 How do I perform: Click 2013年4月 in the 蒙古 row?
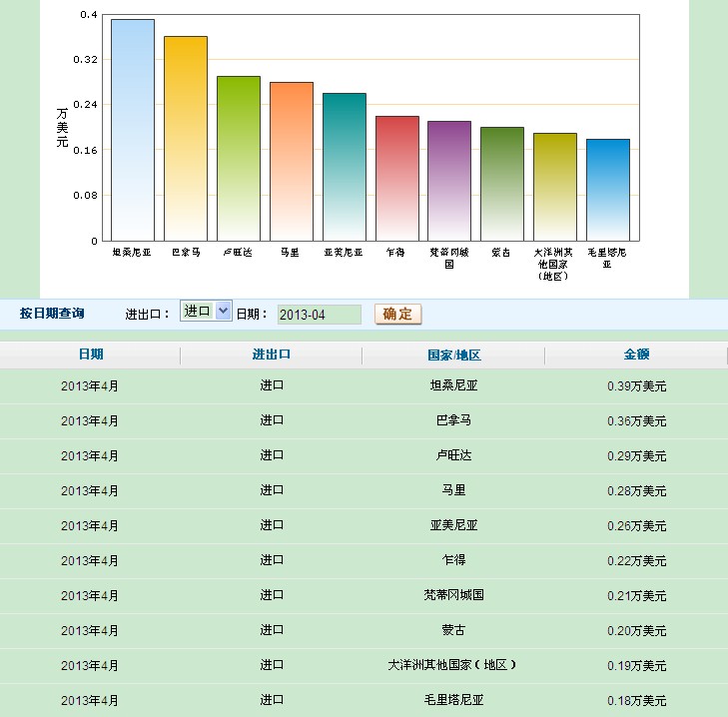[90, 631]
